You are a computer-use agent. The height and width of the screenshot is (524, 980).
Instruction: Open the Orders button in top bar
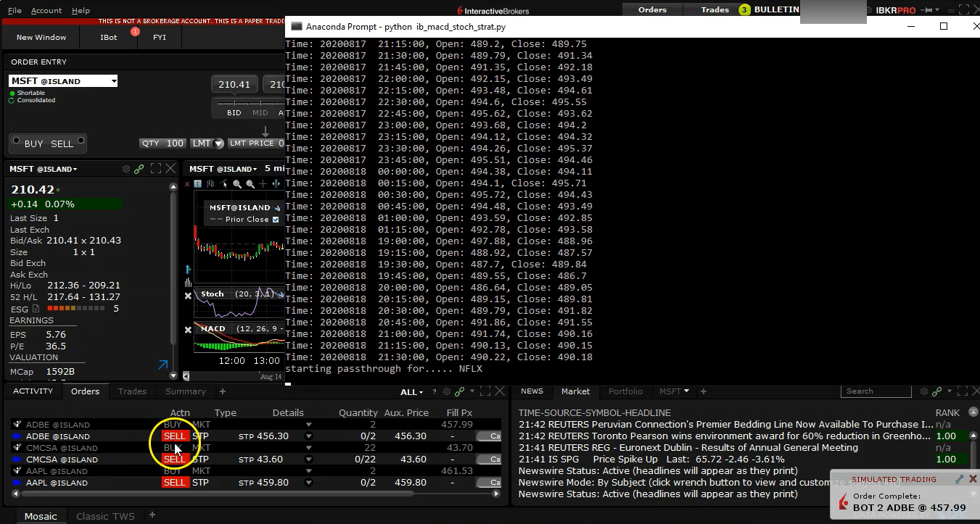tap(652, 9)
